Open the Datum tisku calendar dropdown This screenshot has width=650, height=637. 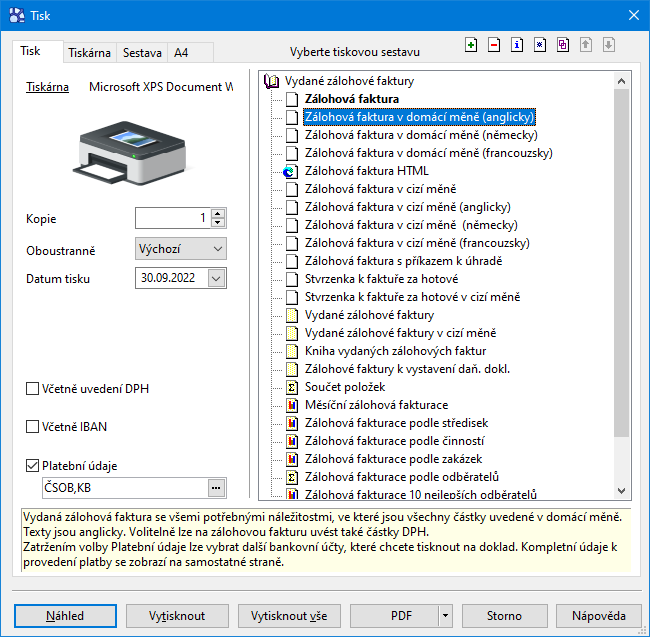216,278
